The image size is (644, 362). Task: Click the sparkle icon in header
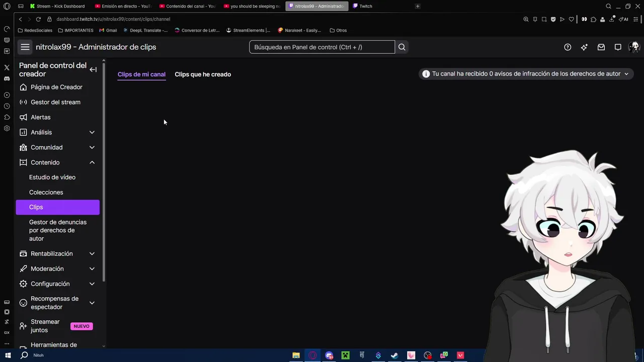584,47
